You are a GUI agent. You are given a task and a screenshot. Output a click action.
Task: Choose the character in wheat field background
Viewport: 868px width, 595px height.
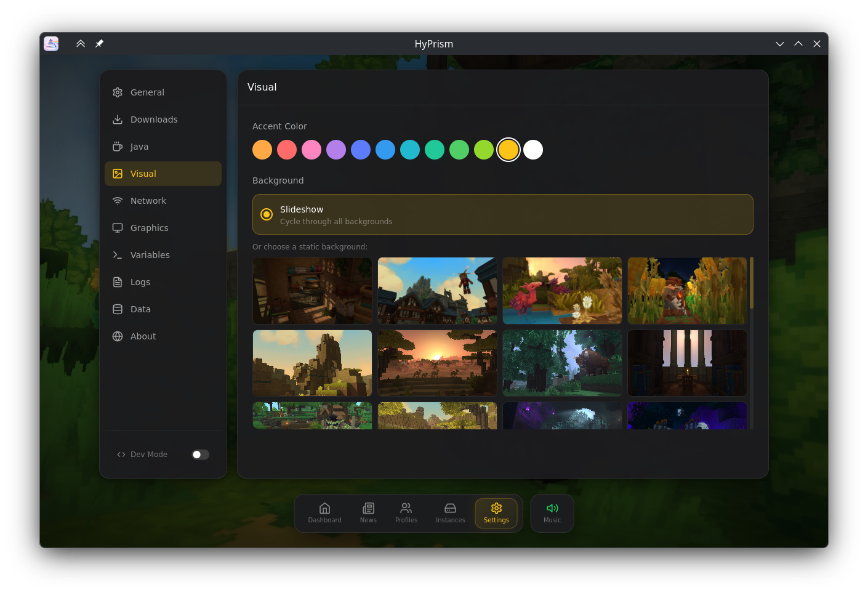[x=687, y=291]
